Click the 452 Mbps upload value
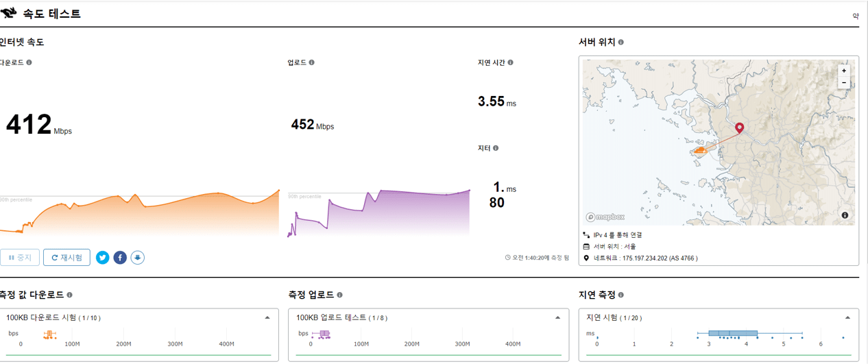The image size is (868, 364). coord(313,125)
